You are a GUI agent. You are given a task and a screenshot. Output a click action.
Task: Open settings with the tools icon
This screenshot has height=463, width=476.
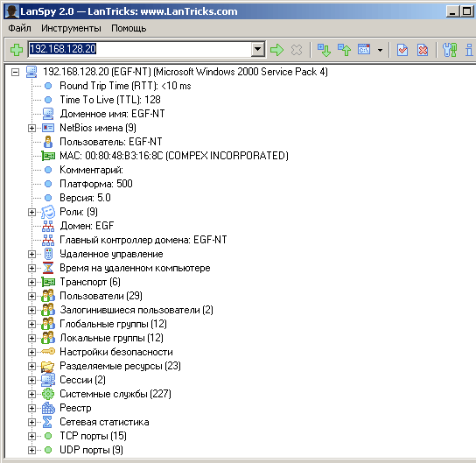click(450, 50)
